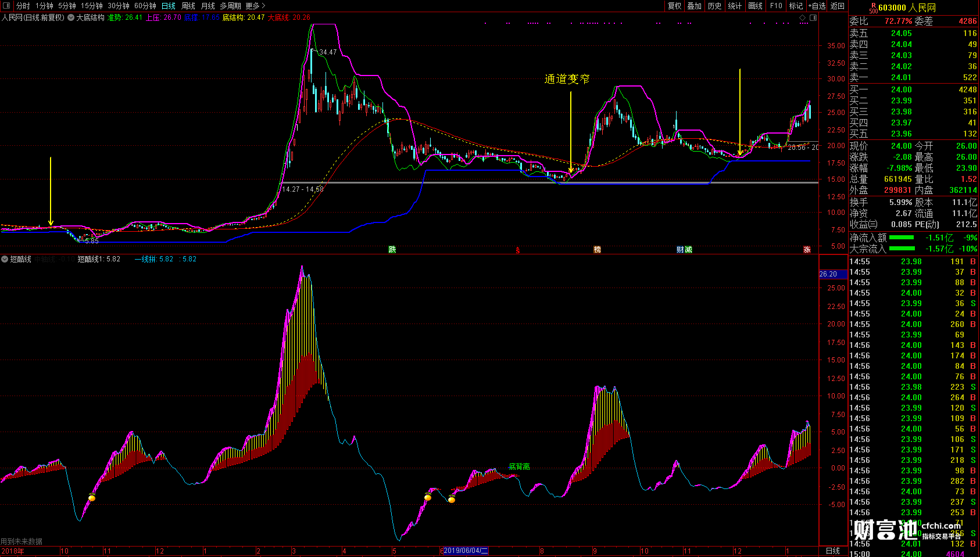Image resolution: width=980 pixels, height=557 pixels.
Task: Click the 2019/06/04 date marker on timeline
Action: click(464, 551)
